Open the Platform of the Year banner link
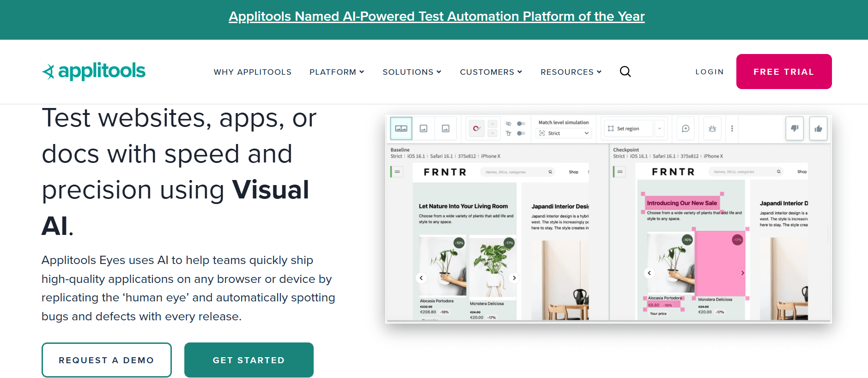 [437, 17]
